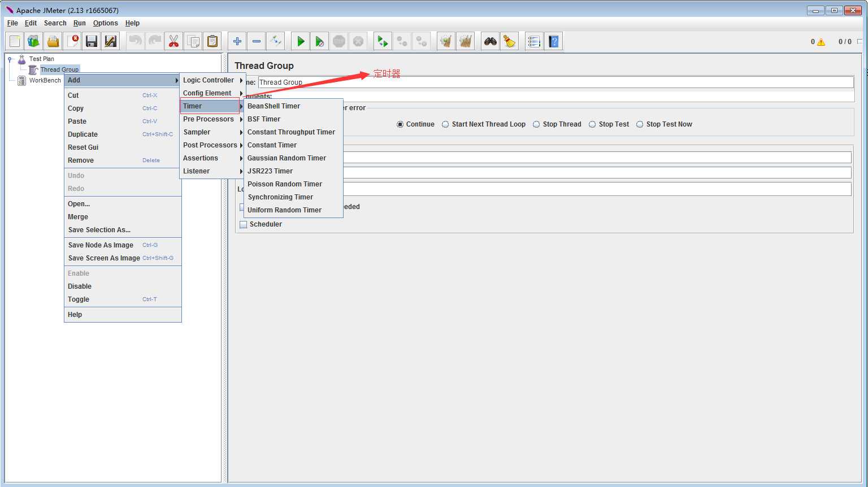868x487 pixels.
Task: Expand the Listener submenu
Action: pos(212,171)
